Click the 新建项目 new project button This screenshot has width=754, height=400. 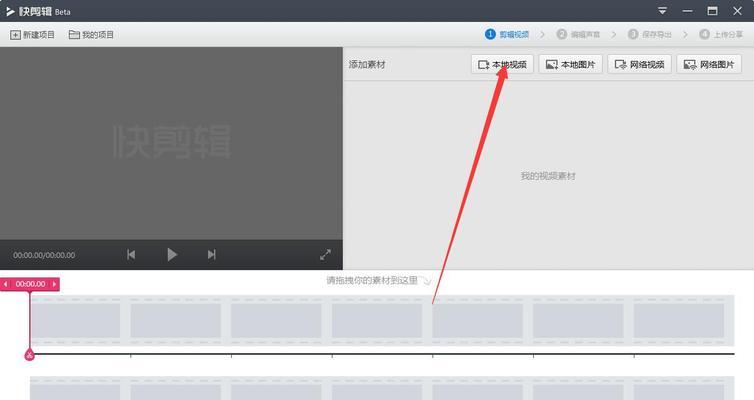point(33,35)
